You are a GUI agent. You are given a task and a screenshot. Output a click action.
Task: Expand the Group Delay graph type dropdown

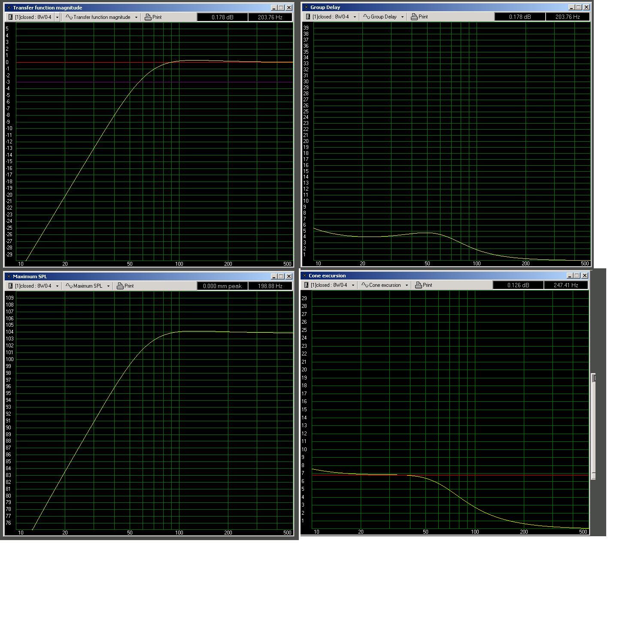pos(402,17)
